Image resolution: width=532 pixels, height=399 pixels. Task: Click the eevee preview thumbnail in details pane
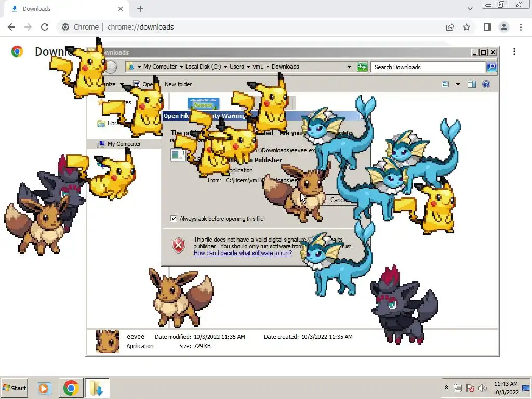pos(108,342)
